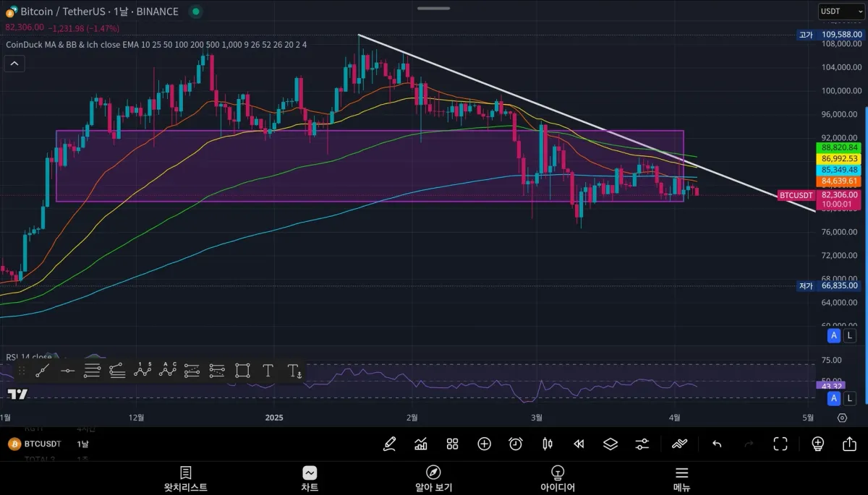Click the Bitcoin coin icon beside BTCUSDT

tap(14, 444)
